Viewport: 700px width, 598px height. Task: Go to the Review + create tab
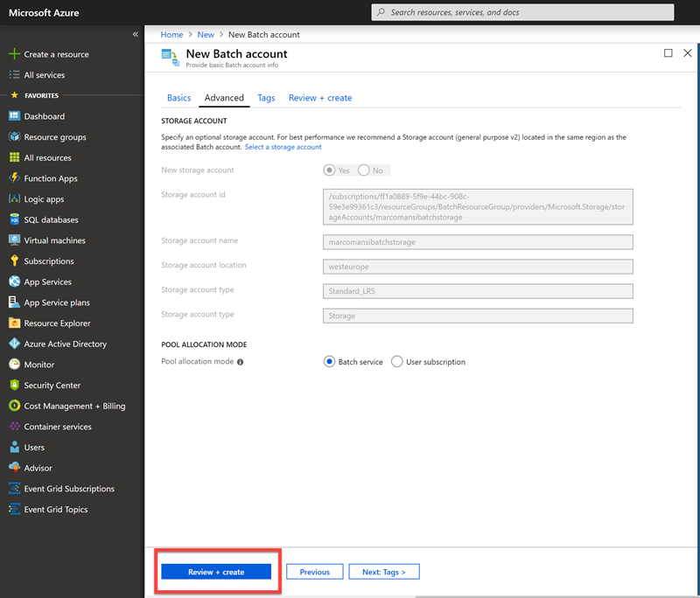click(x=320, y=98)
